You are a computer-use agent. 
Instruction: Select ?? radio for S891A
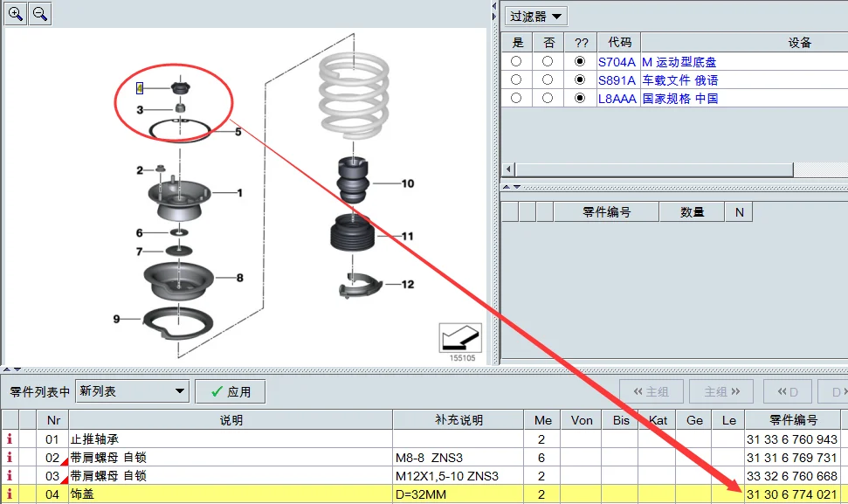coord(580,79)
